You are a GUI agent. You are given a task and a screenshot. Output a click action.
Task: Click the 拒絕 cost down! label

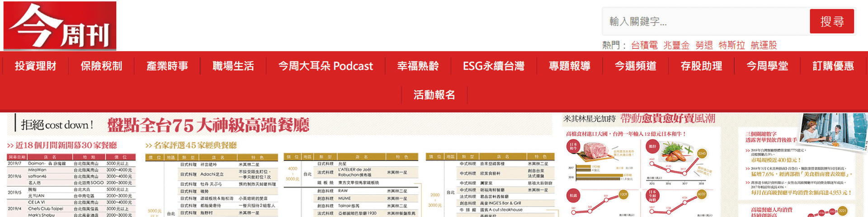pyautogui.click(x=57, y=125)
